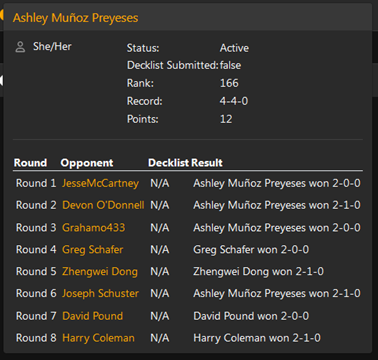Open opponent JesseMcCartney's profile
This screenshot has width=378, height=360.
click(x=100, y=183)
